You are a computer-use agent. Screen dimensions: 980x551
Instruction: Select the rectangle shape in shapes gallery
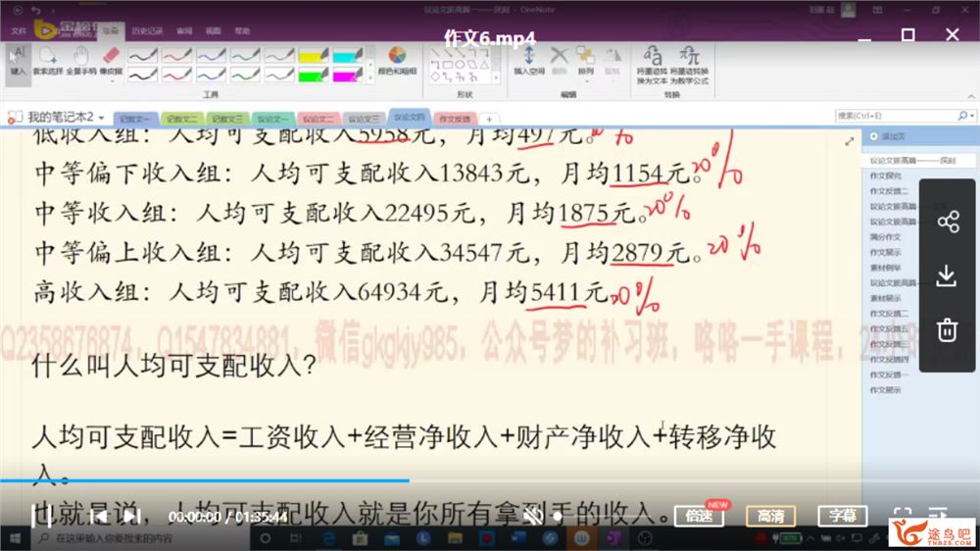(448, 65)
